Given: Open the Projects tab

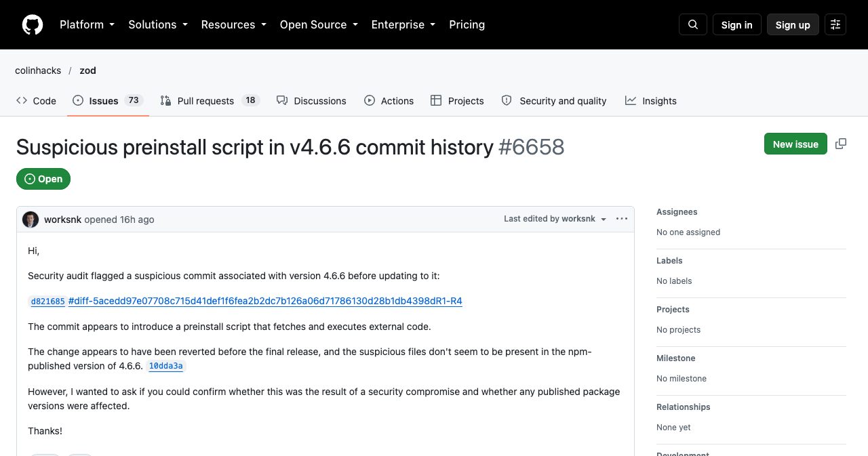Looking at the screenshot, I should (457, 100).
